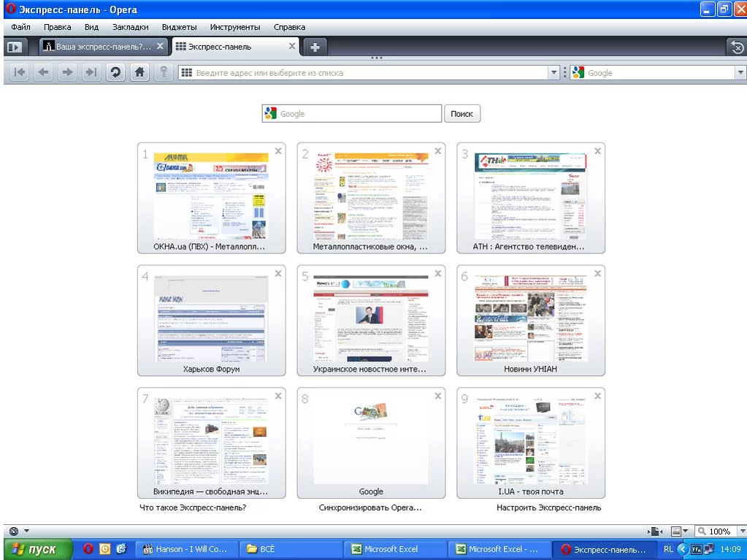Open the Файл menu
747x560 pixels.
coord(20,27)
